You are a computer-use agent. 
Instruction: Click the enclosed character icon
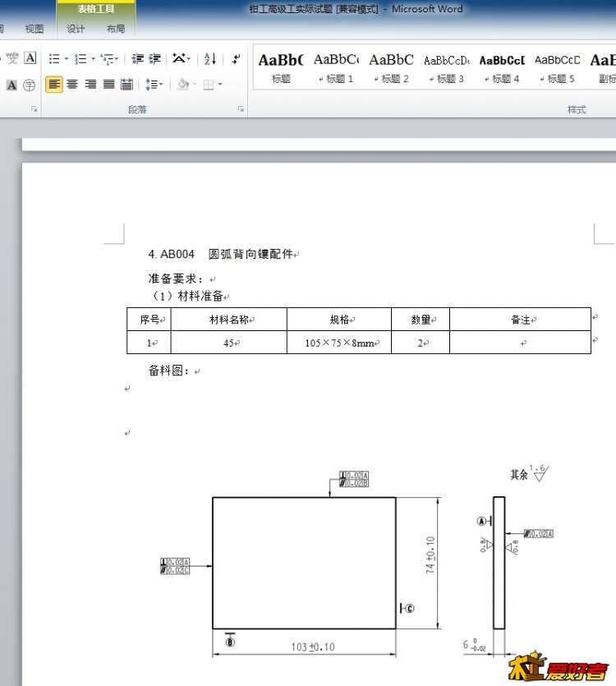tap(30, 85)
